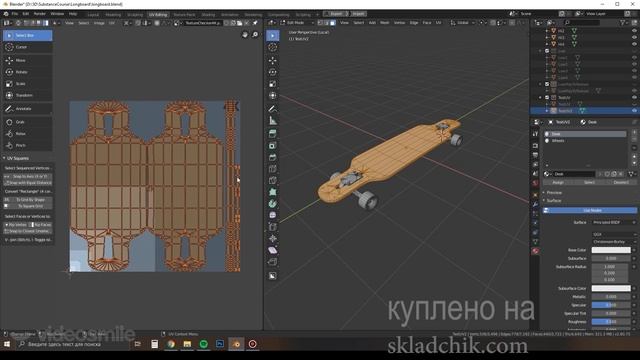Switch to the UV Editing workspace tab
Screen dimensions: 640x360
coord(158,15)
